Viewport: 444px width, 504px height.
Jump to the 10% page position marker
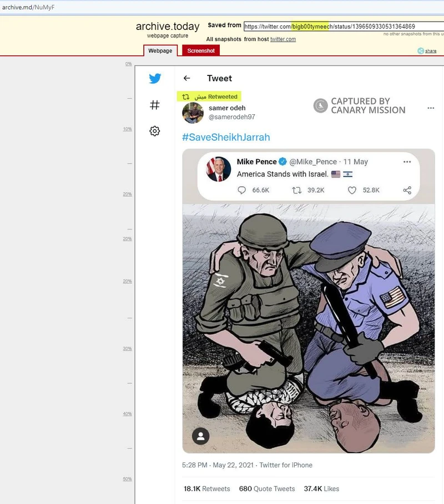[x=128, y=129]
